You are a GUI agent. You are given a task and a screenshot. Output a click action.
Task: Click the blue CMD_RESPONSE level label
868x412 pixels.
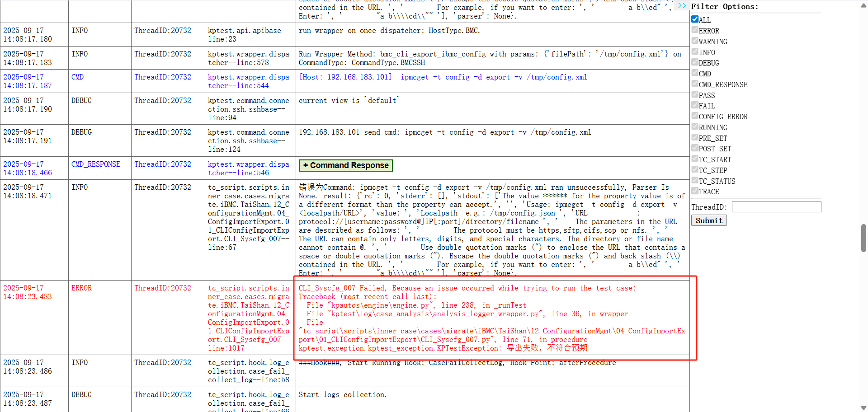click(x=96, y=164)
